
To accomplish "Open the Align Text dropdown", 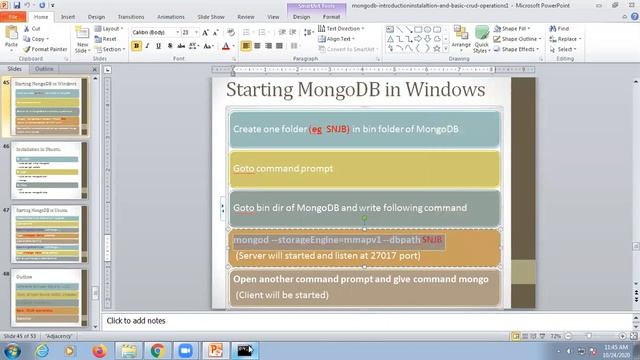I will point(336,39).
